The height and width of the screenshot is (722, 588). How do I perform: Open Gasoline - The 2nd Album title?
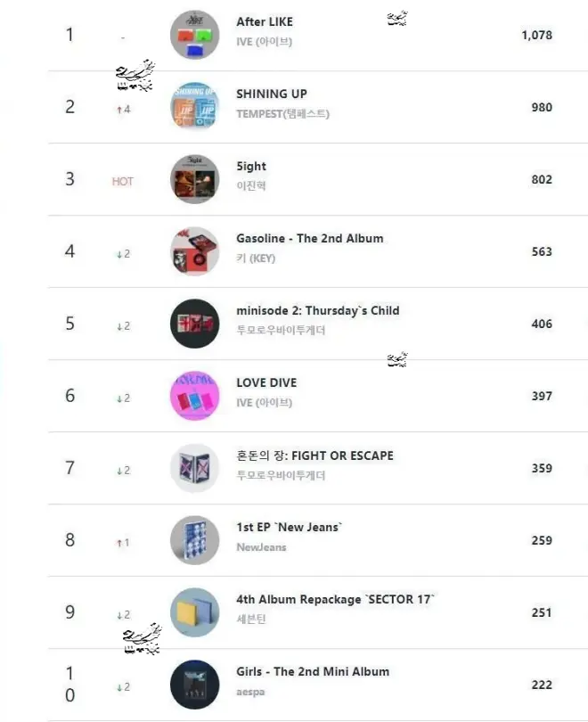[310, 239]
